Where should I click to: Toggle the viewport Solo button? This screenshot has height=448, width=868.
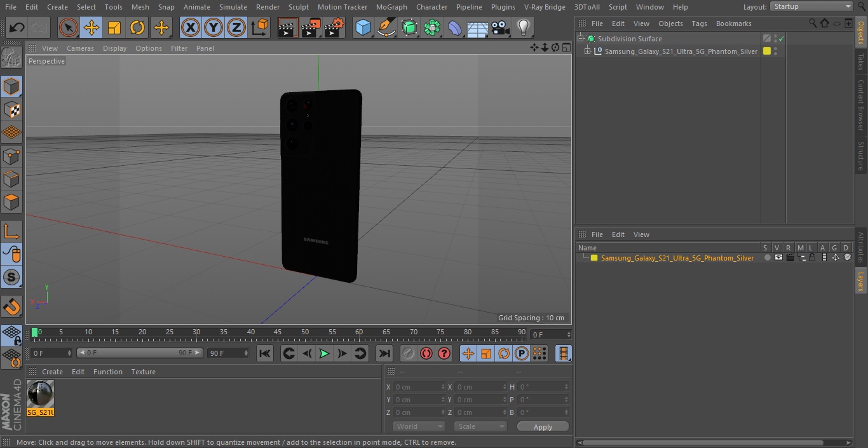[11, 277]
